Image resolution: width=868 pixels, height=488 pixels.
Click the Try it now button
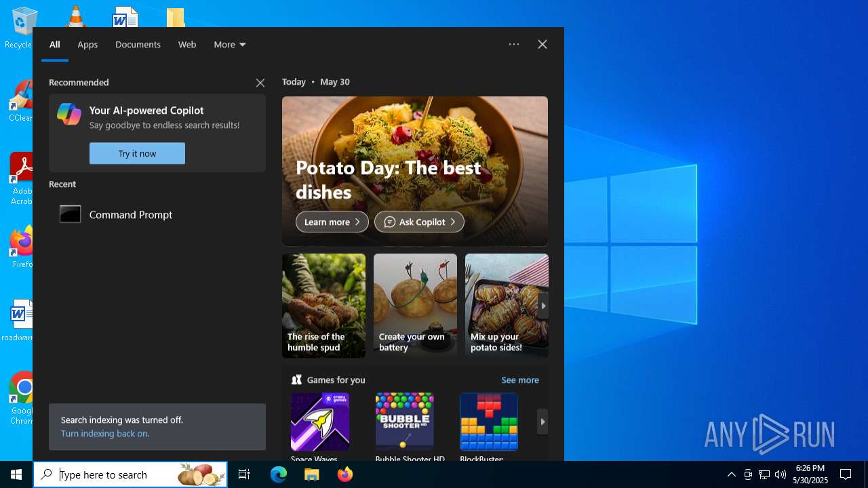(137, 153)
